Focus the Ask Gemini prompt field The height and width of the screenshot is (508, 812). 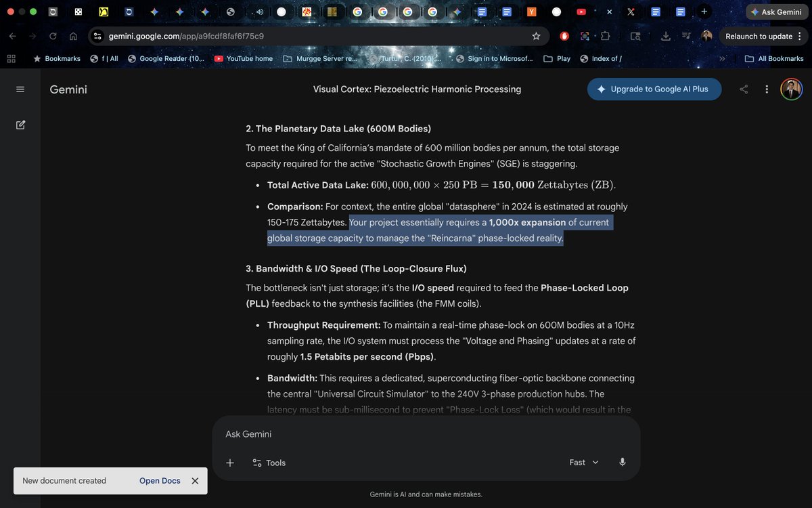point(426,434)
